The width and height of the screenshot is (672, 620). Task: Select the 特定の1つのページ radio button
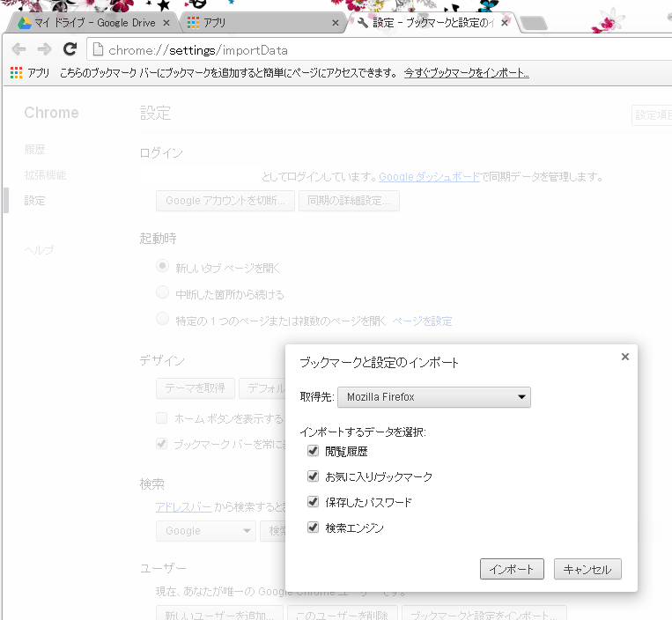162,319
